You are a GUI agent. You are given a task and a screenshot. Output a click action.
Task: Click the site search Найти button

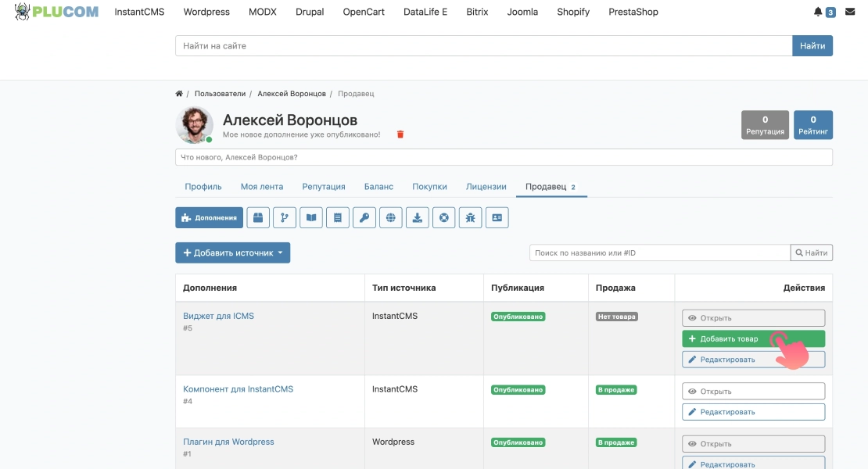click(x=812, y=46)
